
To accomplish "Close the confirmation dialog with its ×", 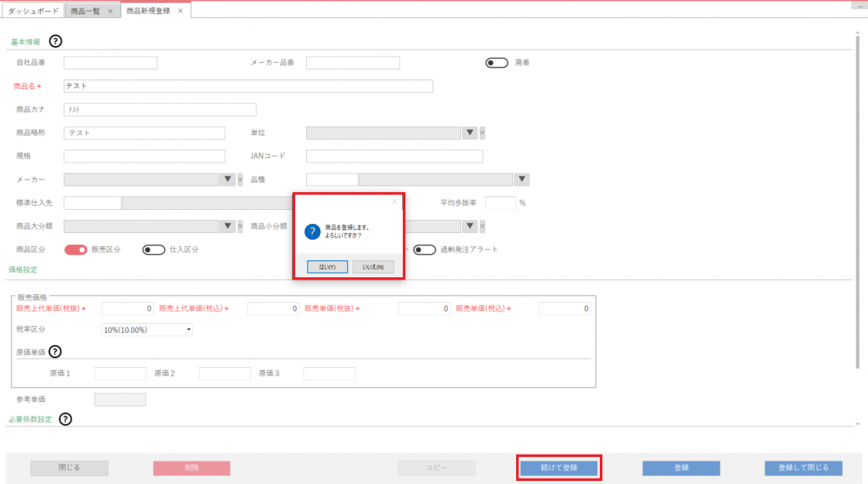I will tap(394, 201).
